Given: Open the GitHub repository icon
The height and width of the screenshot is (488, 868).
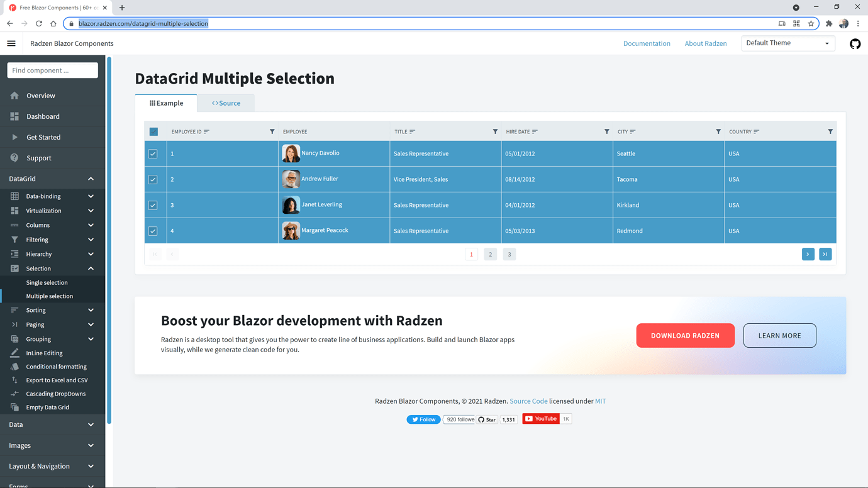Looking at the screenshot, I should point(855,43).
